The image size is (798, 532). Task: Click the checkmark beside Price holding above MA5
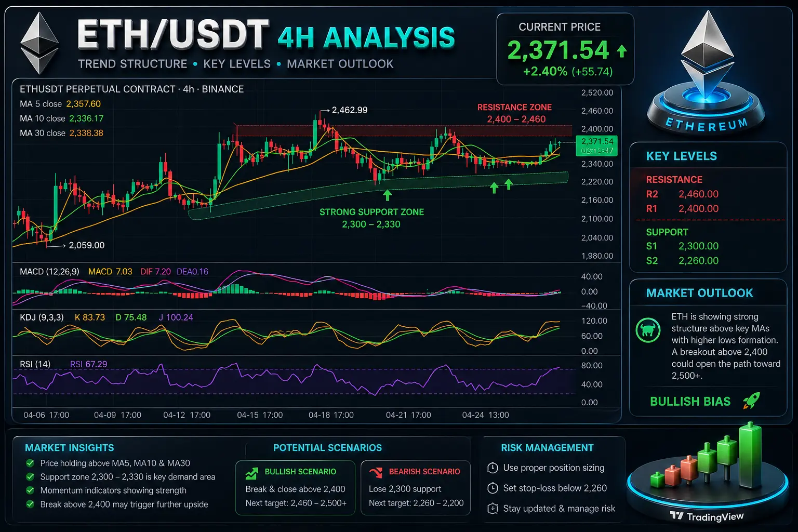(x=30, y=463)
